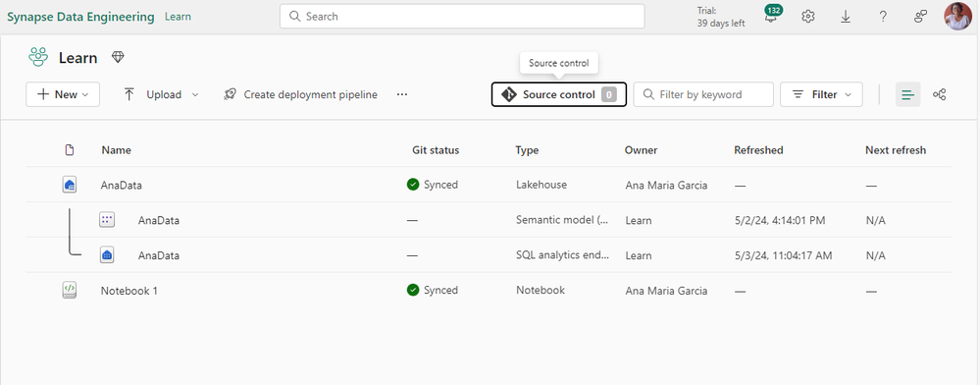Sort by the Next refresh column header

pyautogui.click(x=896, y=150)
